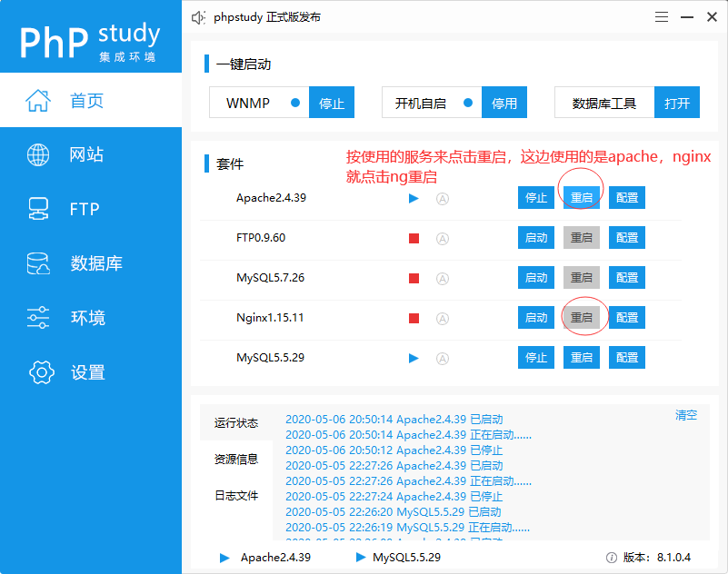Click 打开 next to 数据库工具
The width and height of the screenshot is (728, 574).
coord(677,103)
